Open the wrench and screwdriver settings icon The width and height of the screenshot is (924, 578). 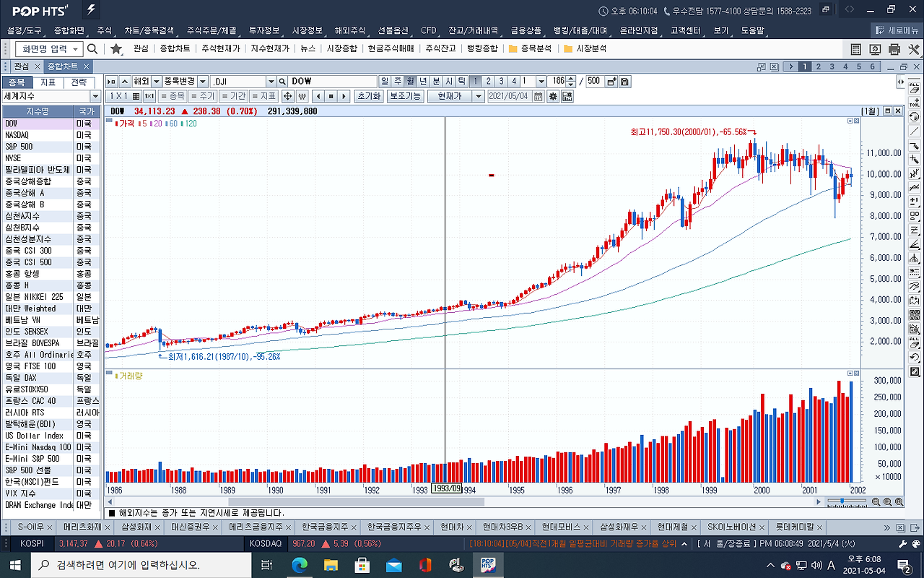coord(913,49)
